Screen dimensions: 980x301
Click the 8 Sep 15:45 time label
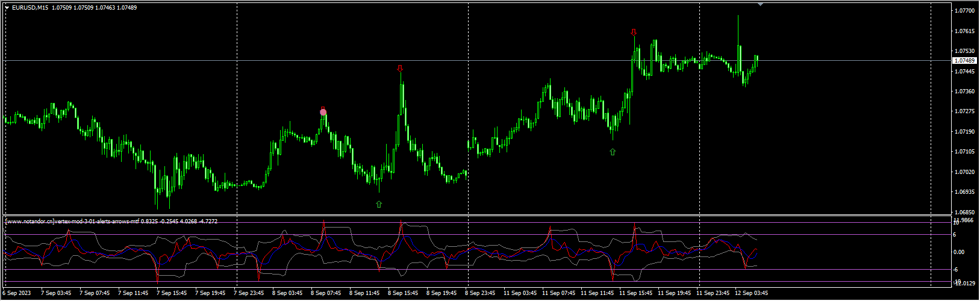click(x=403, y=294)
